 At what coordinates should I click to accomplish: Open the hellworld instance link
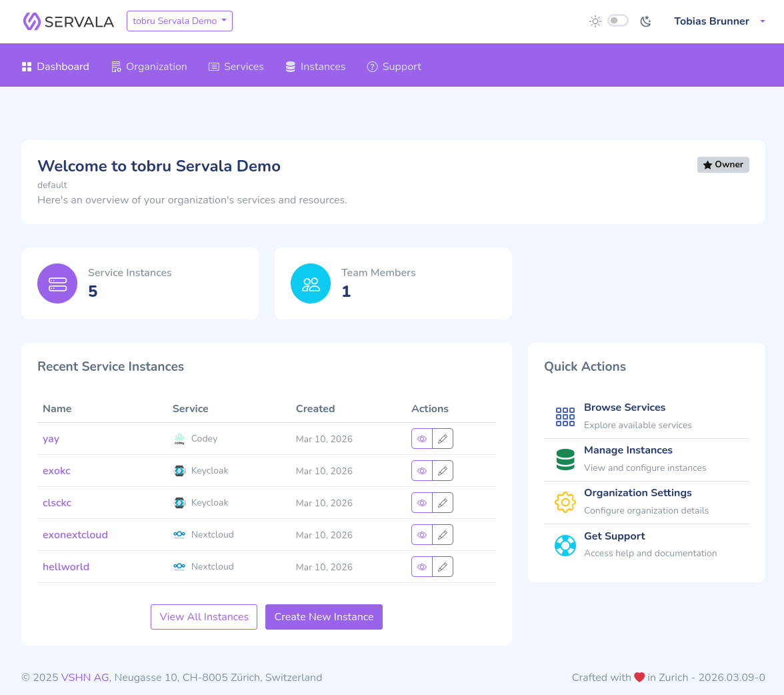click(66, 567)
